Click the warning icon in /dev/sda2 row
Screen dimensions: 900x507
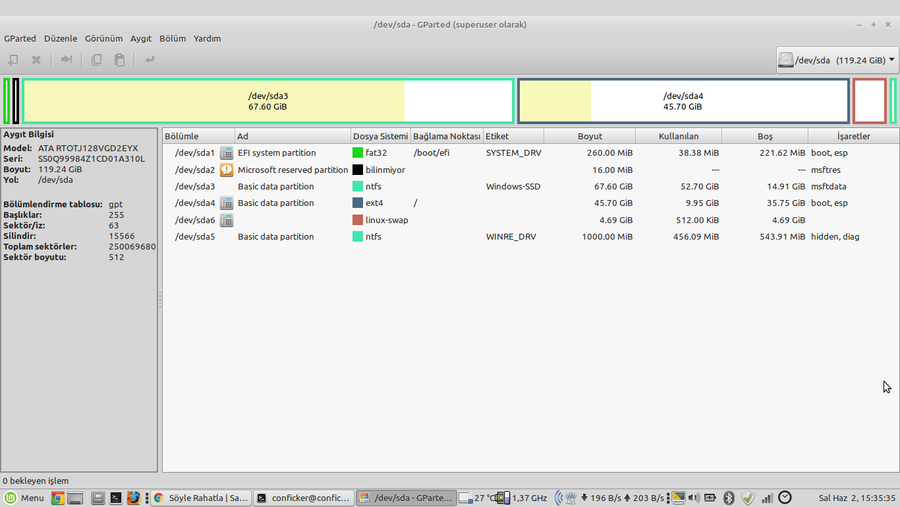[227, 170]
